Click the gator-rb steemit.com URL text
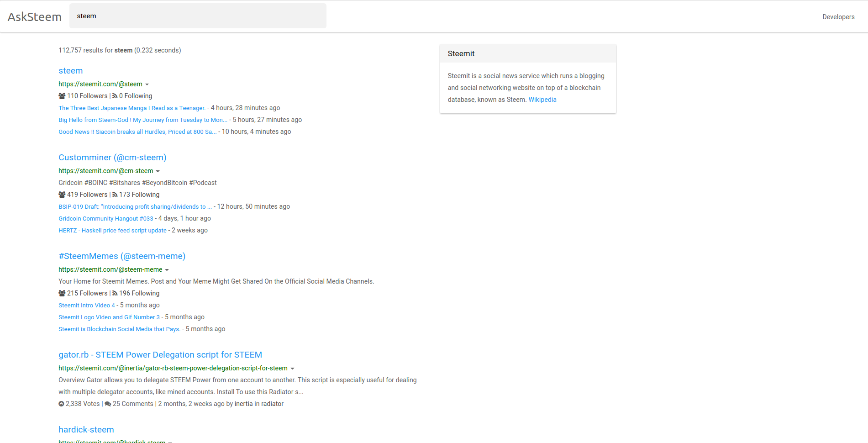This screenshot has width=868, height=443. pos(173,368)
